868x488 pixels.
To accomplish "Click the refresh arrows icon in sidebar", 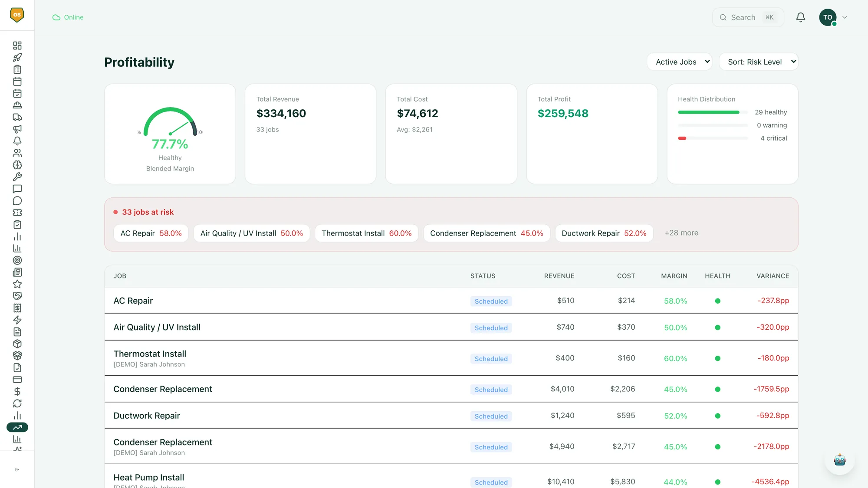I will pyautogui.click(x=17, y=403).
